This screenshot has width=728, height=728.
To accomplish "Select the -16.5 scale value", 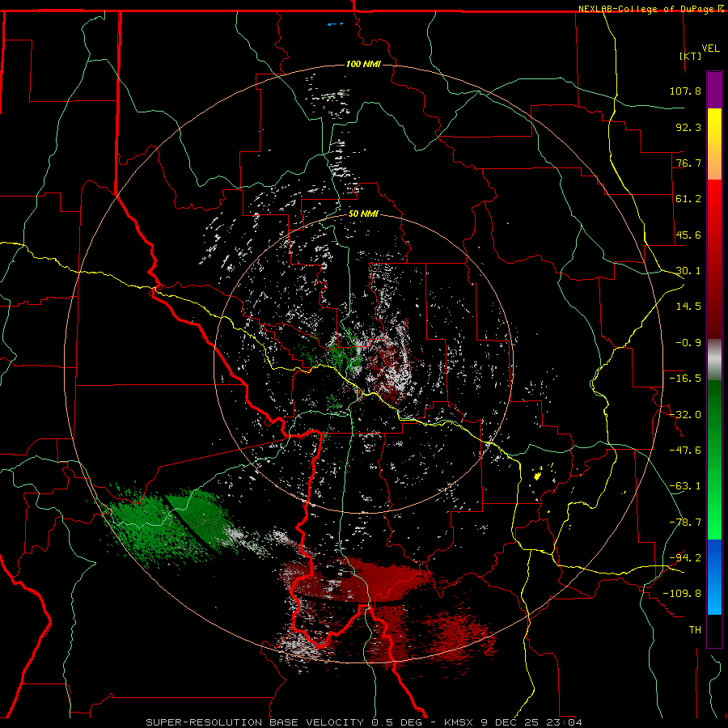I will coord(685,379).
